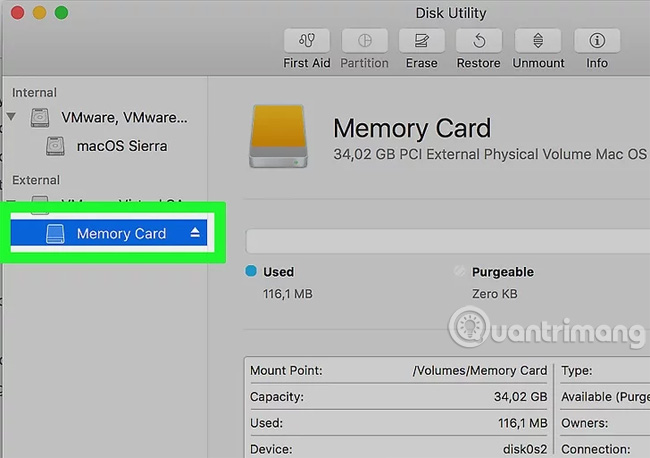Screen dimensions: 650x458
Task: Click the Disk Utility window title
Action: (451, 13)
